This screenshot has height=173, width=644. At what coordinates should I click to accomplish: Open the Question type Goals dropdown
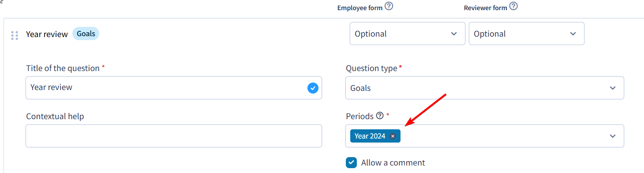485,88
